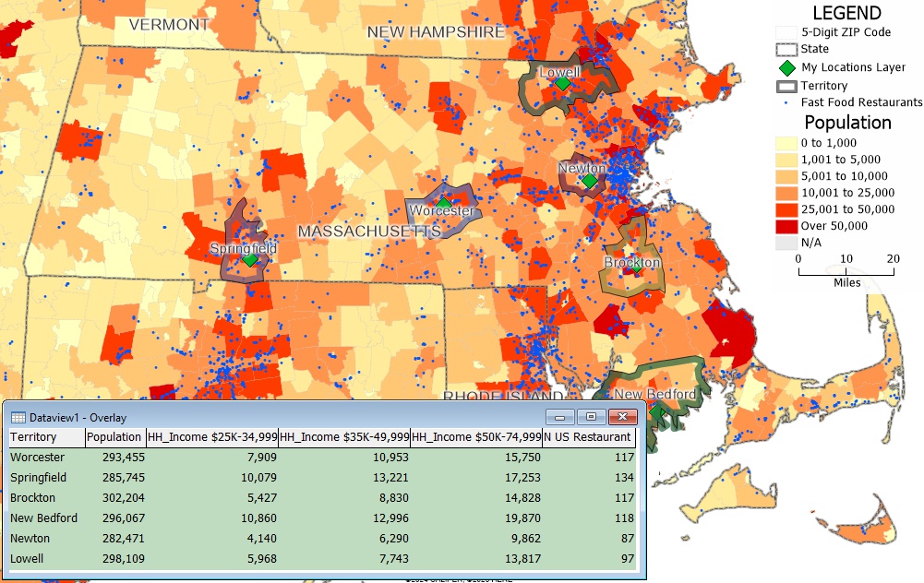Click the State outline symbol in legend

pyautogui.click(x=786, y=50)
